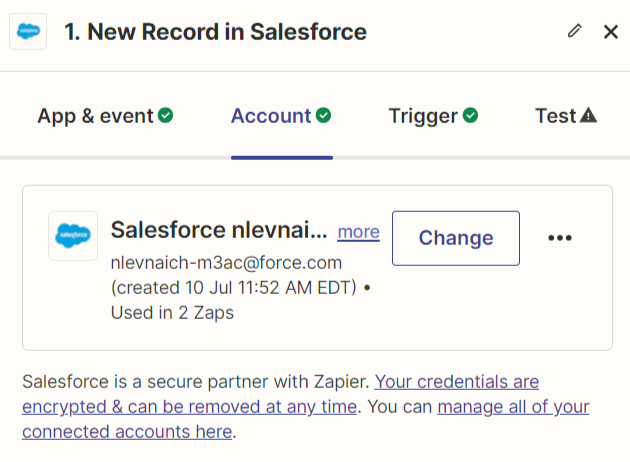630x462 pixels.
Task: Click the pencil rename icon
Action: [x=575, y=31]
